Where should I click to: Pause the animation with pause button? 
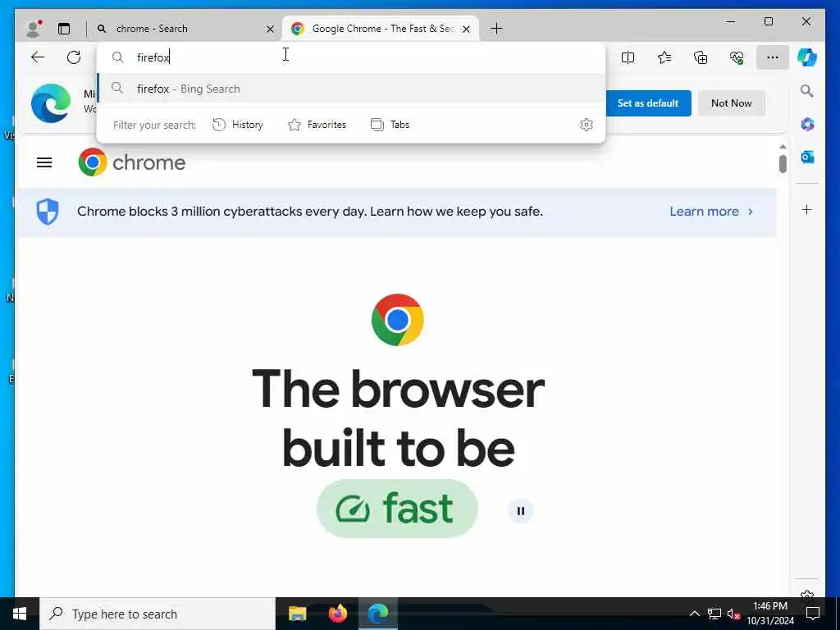coord(520,510)
